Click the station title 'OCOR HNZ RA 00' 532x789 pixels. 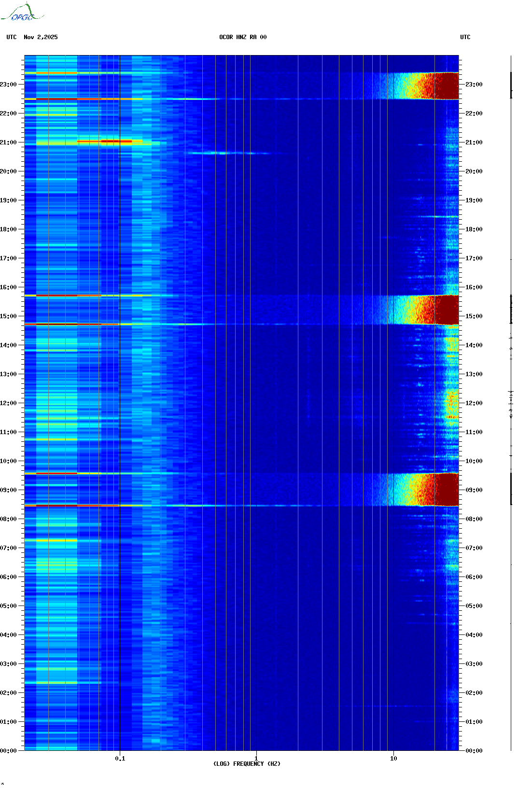[243, 37]
